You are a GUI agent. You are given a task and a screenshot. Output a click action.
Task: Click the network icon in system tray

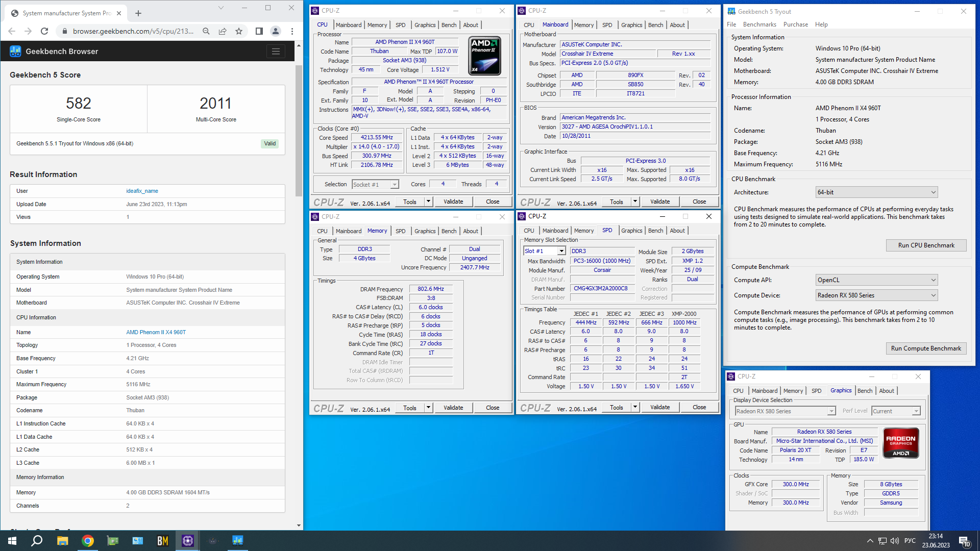click(x=883, y=541)
